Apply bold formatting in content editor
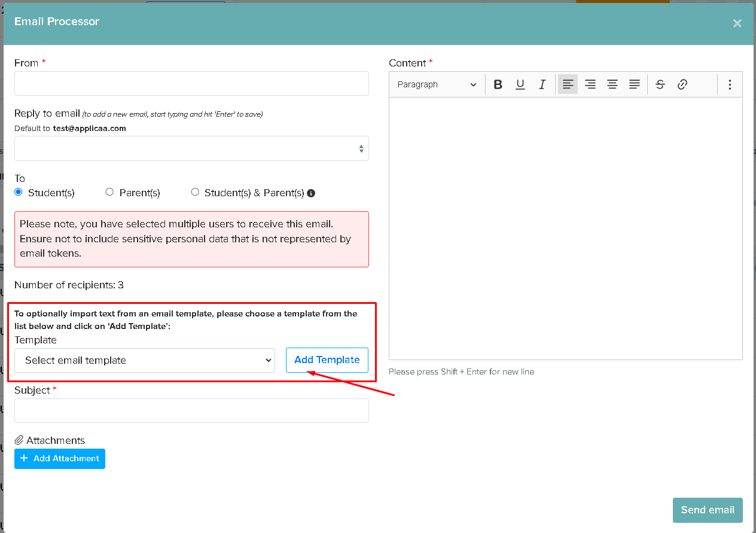Viewport: 756px width, 533px height. pos(498,84)
